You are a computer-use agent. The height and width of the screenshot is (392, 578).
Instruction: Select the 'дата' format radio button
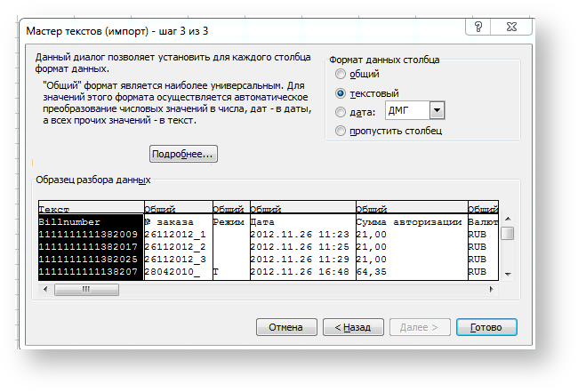341,112
